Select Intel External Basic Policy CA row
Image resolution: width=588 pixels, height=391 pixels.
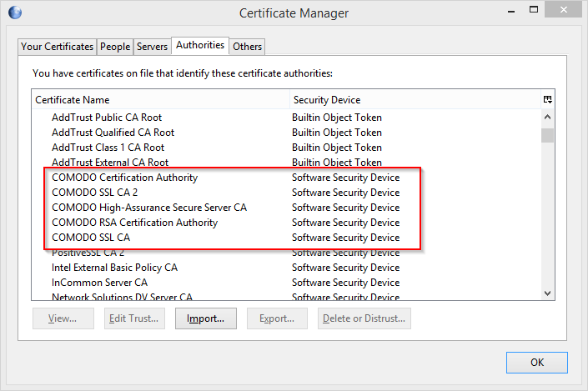tap(287, 268)
